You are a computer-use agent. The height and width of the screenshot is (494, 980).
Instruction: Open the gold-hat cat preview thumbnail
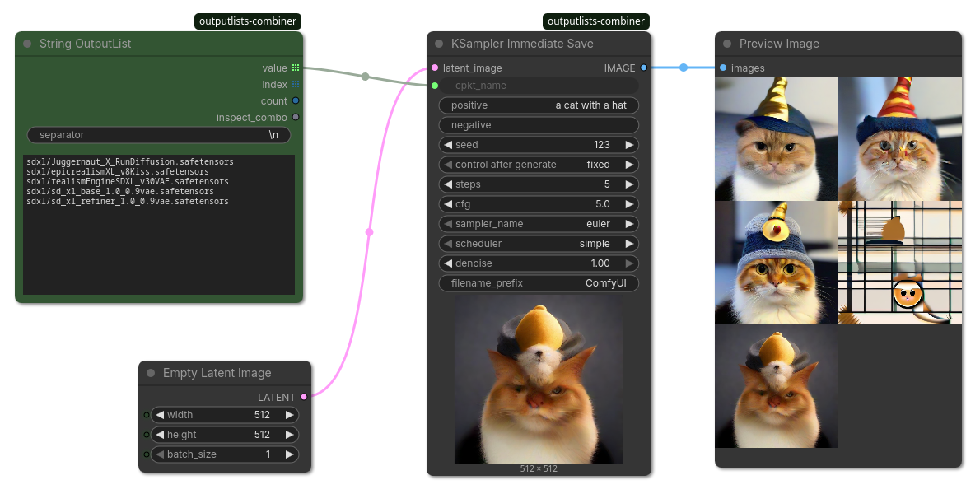777,138
